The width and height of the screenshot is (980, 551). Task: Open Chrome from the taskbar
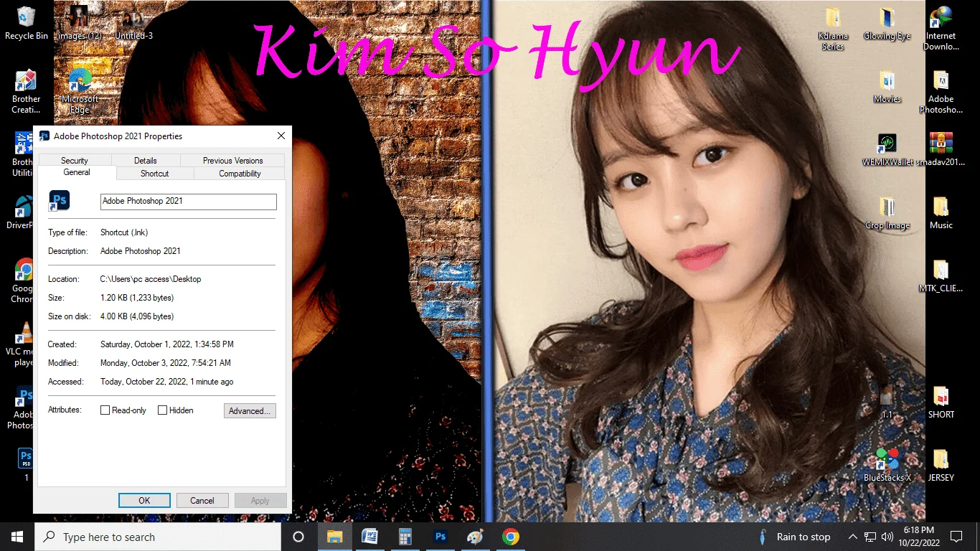(511, 537)
